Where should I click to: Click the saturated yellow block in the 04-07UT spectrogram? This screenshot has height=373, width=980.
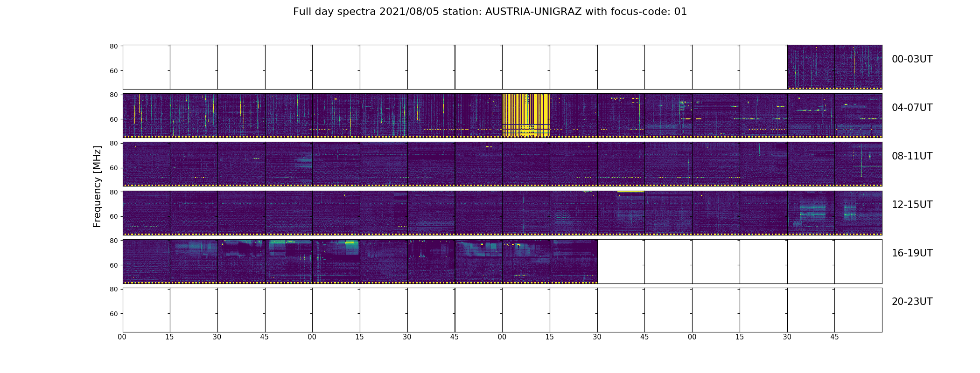(526, 115)
